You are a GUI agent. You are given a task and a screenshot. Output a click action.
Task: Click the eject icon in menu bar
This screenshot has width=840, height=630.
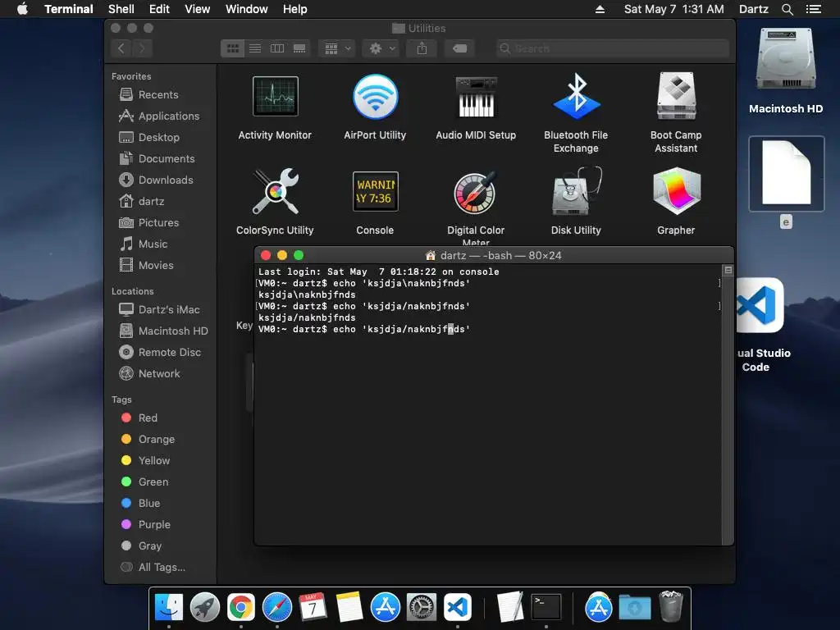click(x=600, y=9)
